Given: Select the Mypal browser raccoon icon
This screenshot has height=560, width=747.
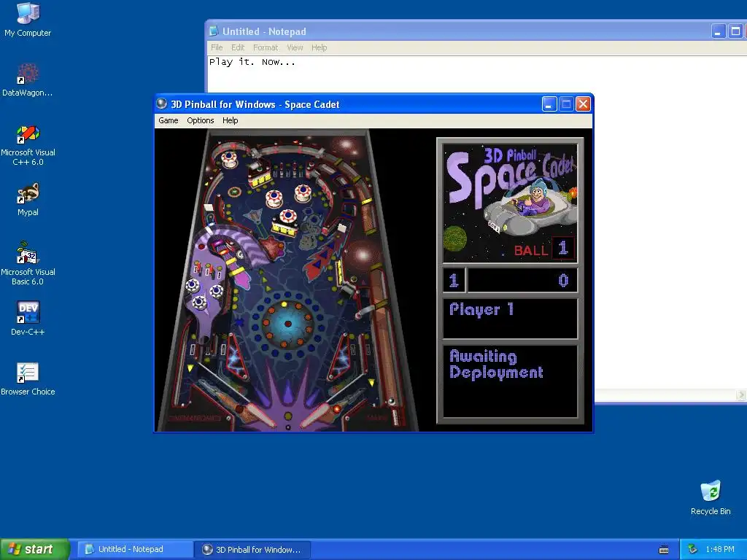Looking at the screenshot, I should tap(28, 200).
